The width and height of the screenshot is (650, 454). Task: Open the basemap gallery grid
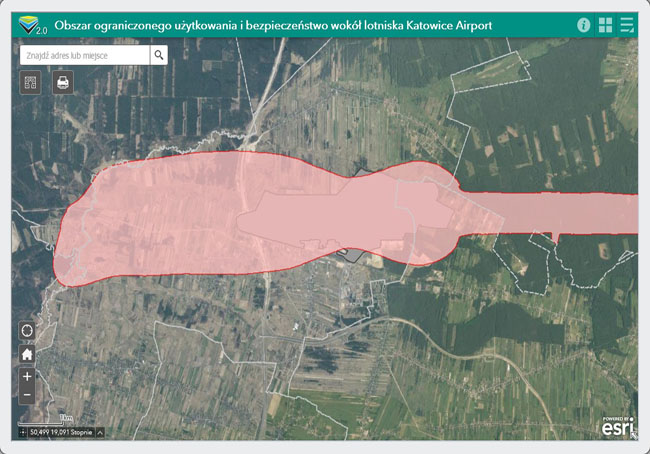(x=606, y=24)
